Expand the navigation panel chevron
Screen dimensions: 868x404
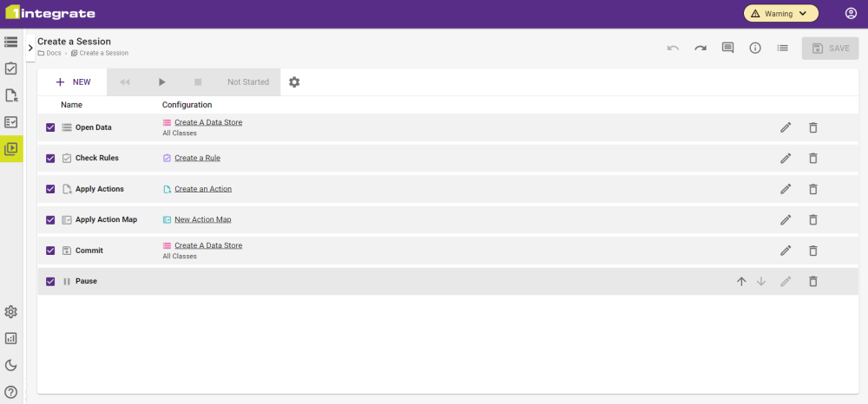point(30,48)
